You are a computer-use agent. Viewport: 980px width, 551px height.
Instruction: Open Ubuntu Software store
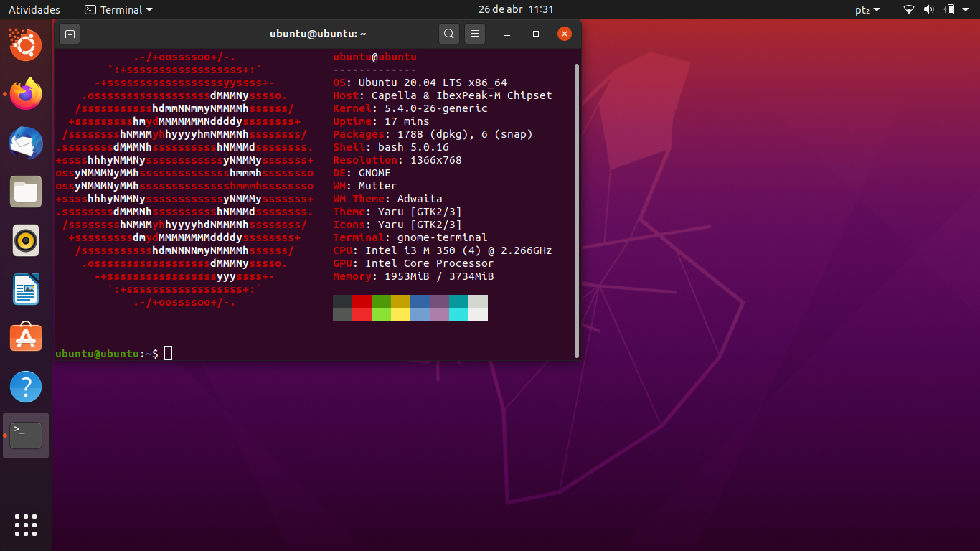[x=26, y=338]
